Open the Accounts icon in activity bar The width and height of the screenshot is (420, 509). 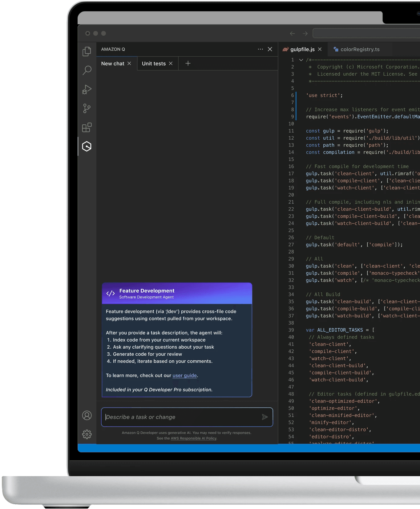[x=87, y=415]
